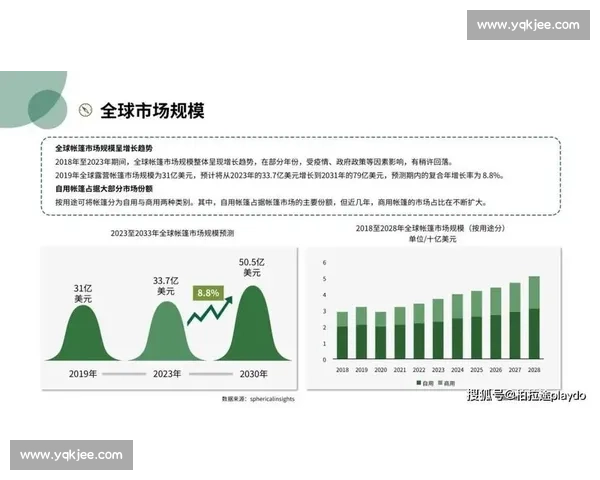Click chart title 2018至2028年全球帐篷市场规模（按用途分）
The width and height of the screenshot is (600, 480).
pos(430,229)
